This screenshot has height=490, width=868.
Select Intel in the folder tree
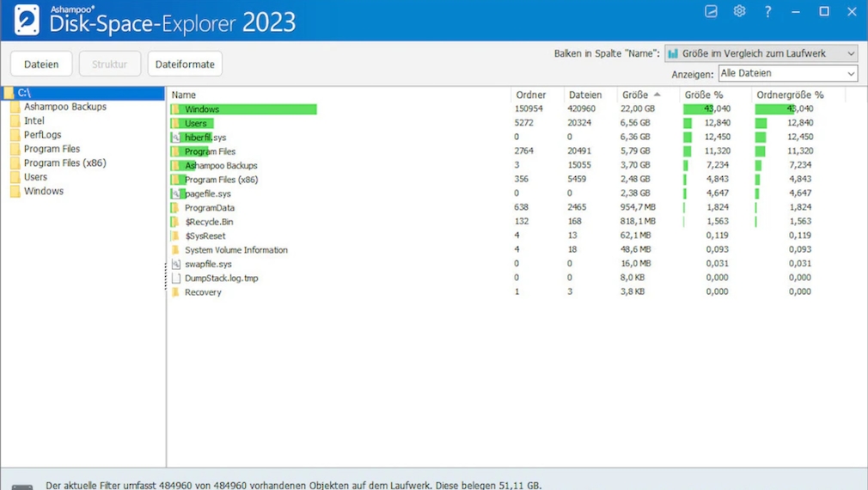(34, 120)
